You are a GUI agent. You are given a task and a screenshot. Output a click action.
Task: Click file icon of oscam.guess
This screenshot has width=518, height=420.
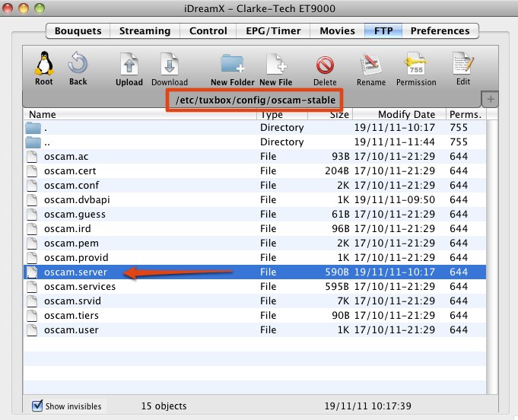pyautogui.click(x=32, y=215)
